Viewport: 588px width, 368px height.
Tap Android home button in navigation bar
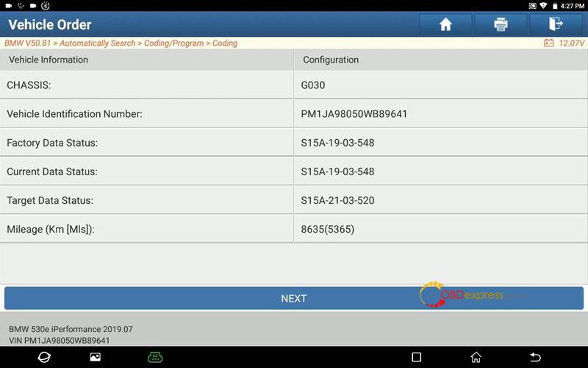click(x=476, y=357)
